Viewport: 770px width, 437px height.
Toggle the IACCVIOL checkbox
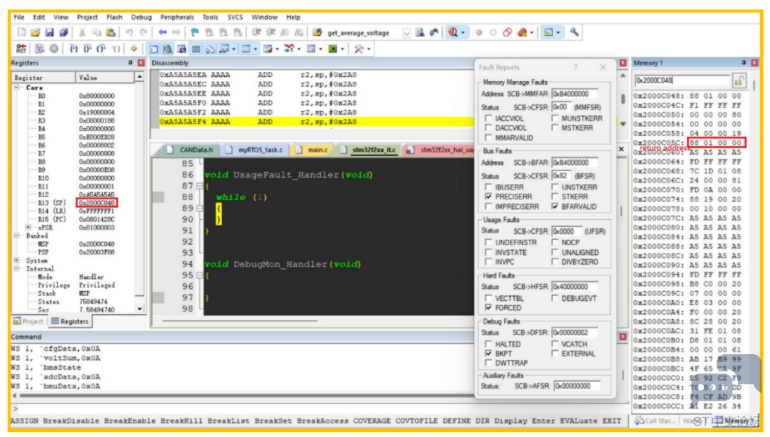pyautogui.click(x=489, y=118)
